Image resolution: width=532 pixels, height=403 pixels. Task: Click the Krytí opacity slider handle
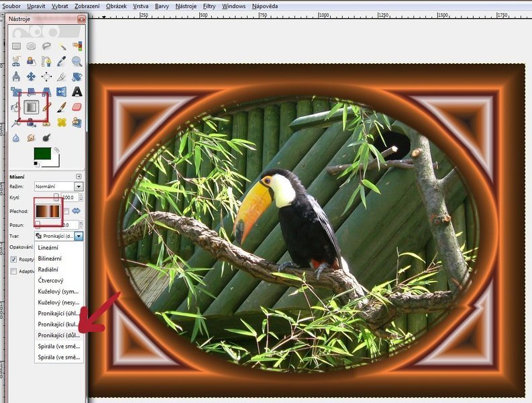tap(56, 197)
